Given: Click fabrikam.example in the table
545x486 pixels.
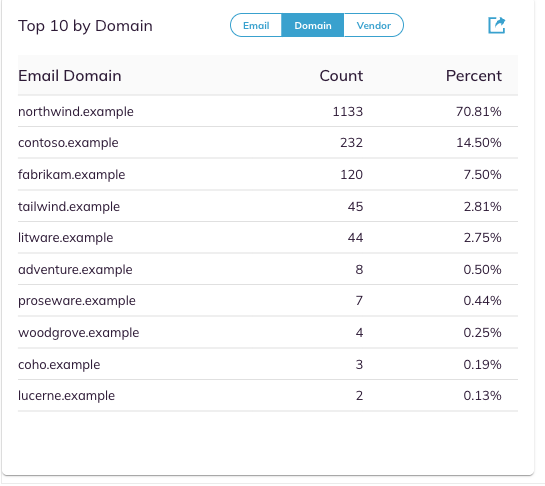Looking at the screenshot, I should [71, 175].
